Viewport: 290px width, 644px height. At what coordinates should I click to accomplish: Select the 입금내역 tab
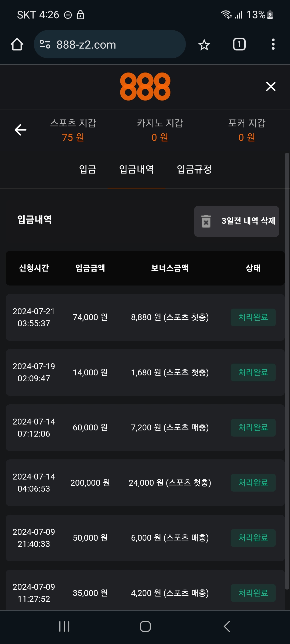click(136, 169)
